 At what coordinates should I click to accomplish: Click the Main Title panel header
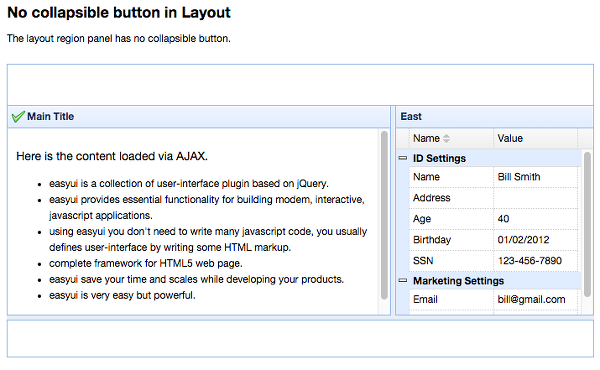[x=199, y=116]
